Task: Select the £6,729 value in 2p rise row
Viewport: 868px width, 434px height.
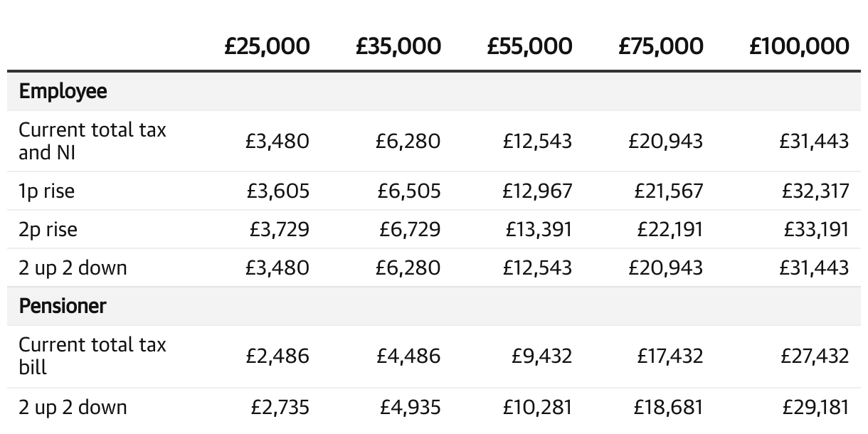Action: tap(408, 229)
